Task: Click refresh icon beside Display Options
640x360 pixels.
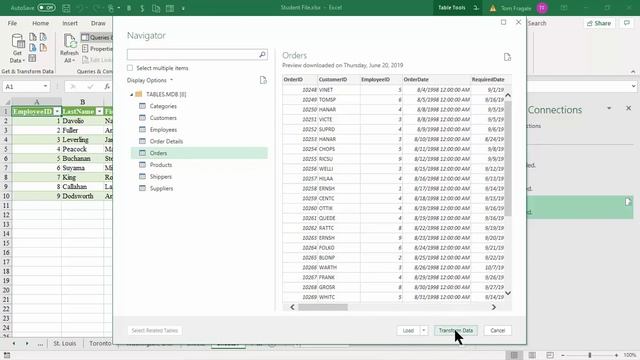Action: pos(263,80)
